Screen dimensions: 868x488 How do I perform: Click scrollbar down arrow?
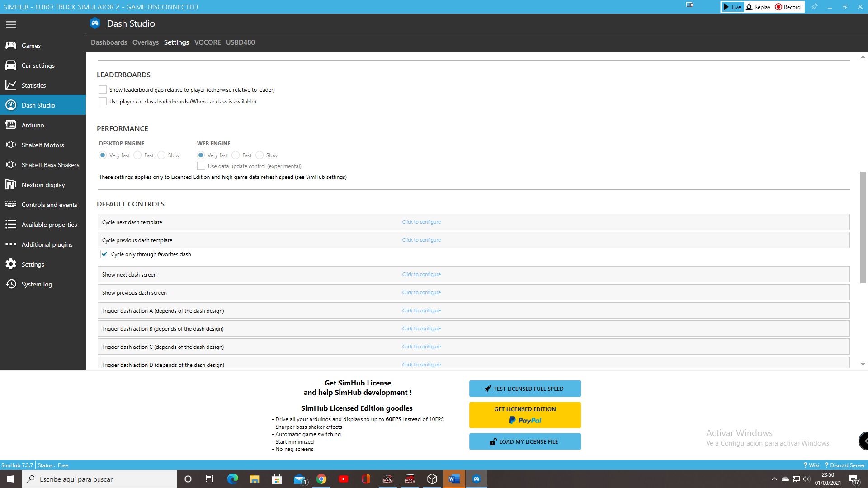pos(863,364)
